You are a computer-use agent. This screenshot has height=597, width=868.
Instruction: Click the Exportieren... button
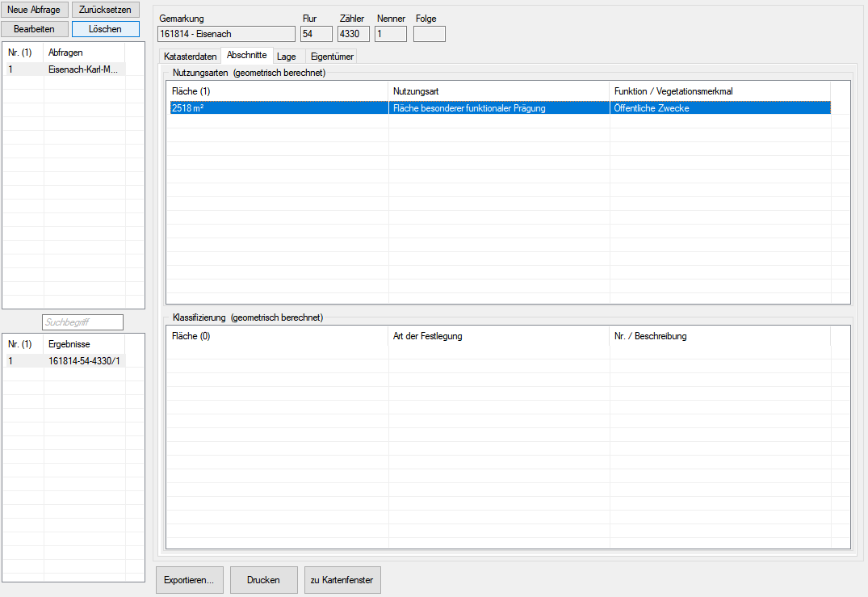coord(189,580)
